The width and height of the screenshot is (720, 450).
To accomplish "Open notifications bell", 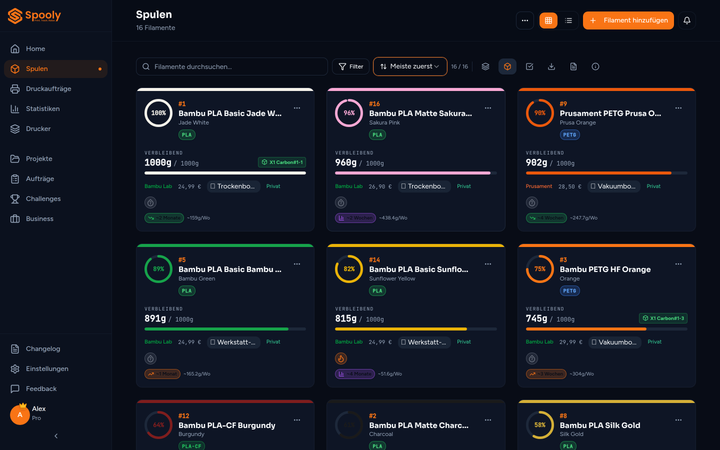I will [687, 21].
